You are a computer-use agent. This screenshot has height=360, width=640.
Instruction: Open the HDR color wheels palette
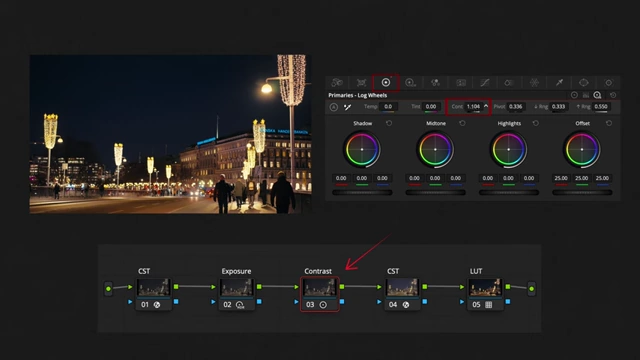point(410,83)
